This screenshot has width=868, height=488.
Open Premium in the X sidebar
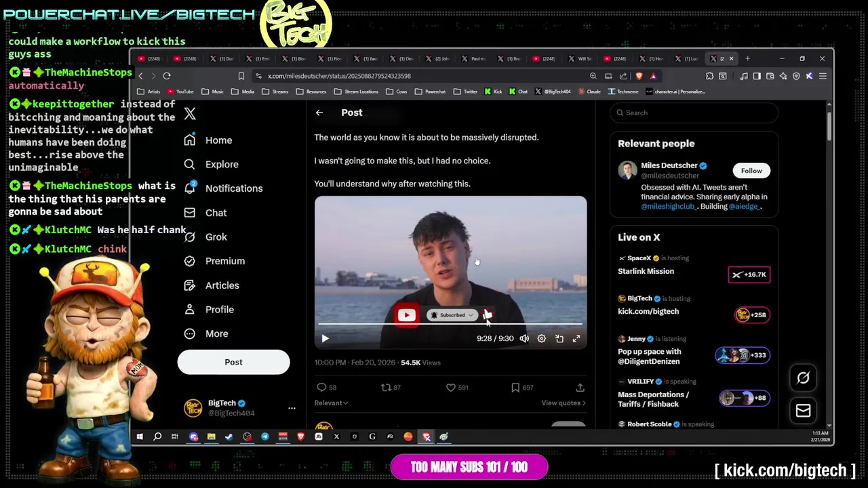(x=214, y=261)
